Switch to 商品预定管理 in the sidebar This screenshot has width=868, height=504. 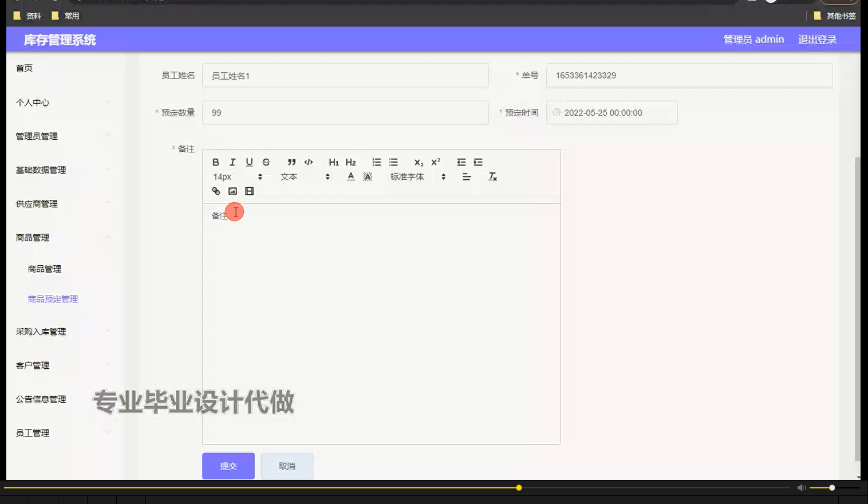pyautogui.click(x=52, y=298)
